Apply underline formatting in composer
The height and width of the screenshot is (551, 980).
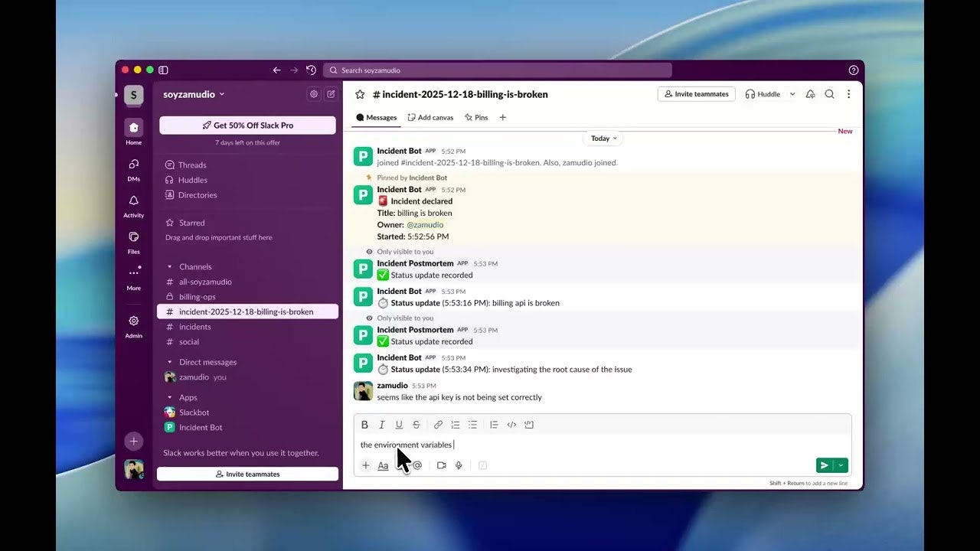(399, 425)
